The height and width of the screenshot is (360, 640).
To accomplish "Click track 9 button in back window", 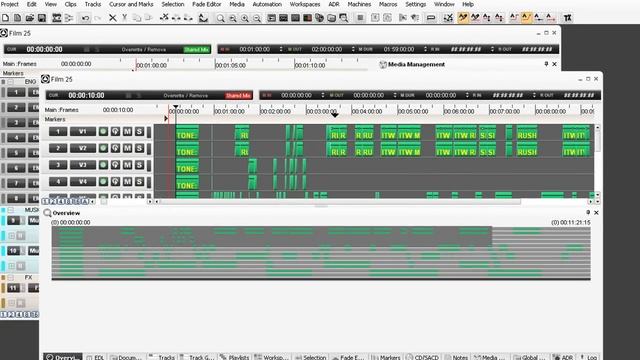I will pos(13,220).
